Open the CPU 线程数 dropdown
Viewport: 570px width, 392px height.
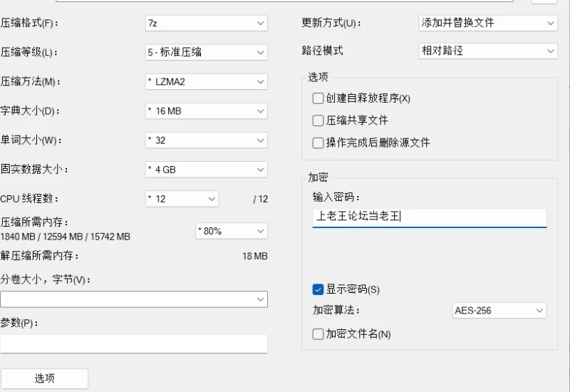[182, 199]
